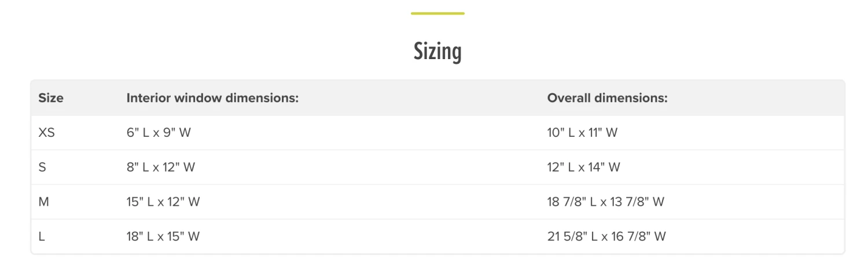Click the S size label
Image resolution: width=868 pixels, height=266 pixels.
[x=42, y=167]
